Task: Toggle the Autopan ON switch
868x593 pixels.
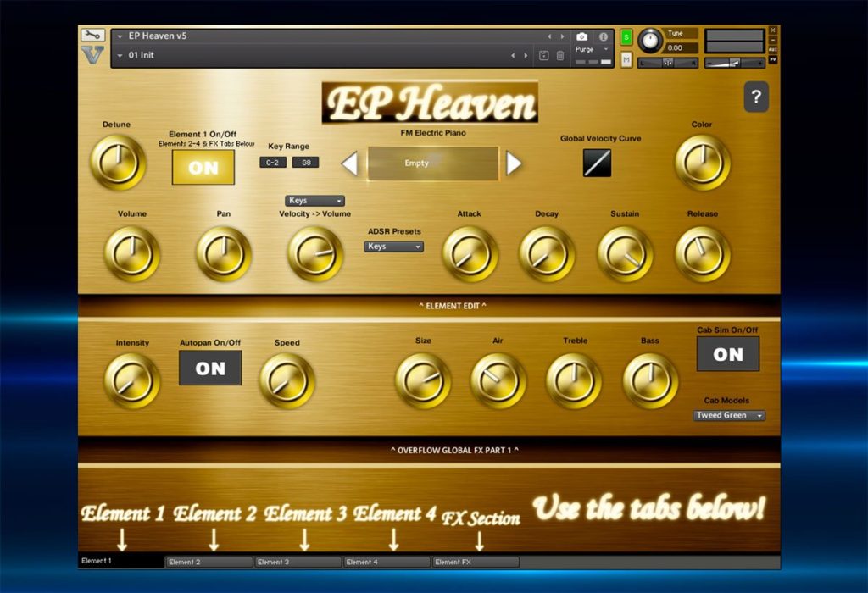Action: click(210, 368)
